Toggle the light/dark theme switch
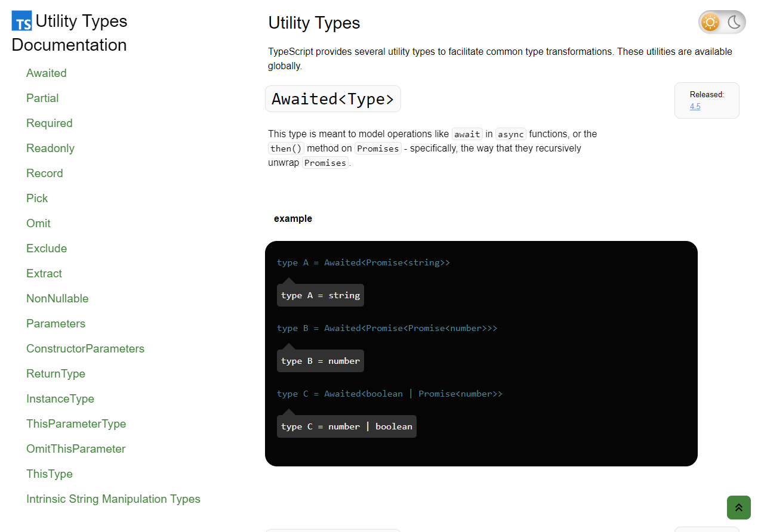 pyautogui.click(x=722, y=23)
